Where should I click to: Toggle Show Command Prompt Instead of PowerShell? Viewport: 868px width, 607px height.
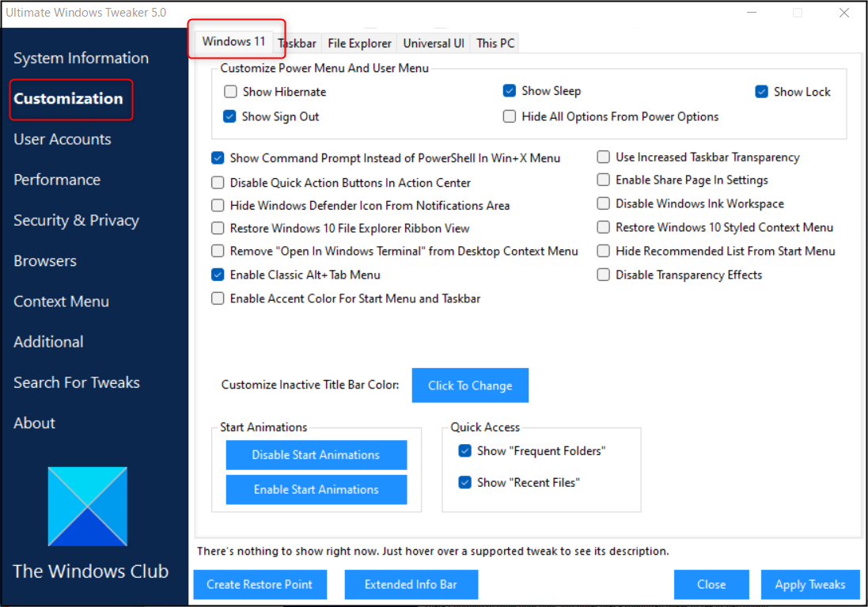click(x=218, y=157)
